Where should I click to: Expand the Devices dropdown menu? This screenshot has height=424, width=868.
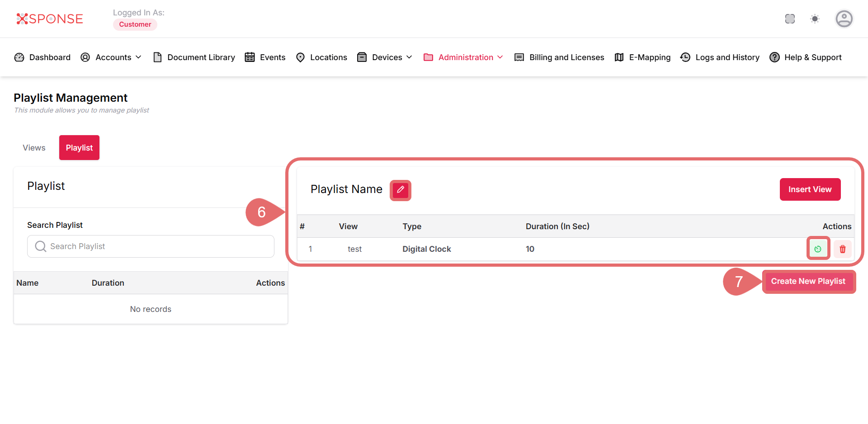(x=385, y=57)
